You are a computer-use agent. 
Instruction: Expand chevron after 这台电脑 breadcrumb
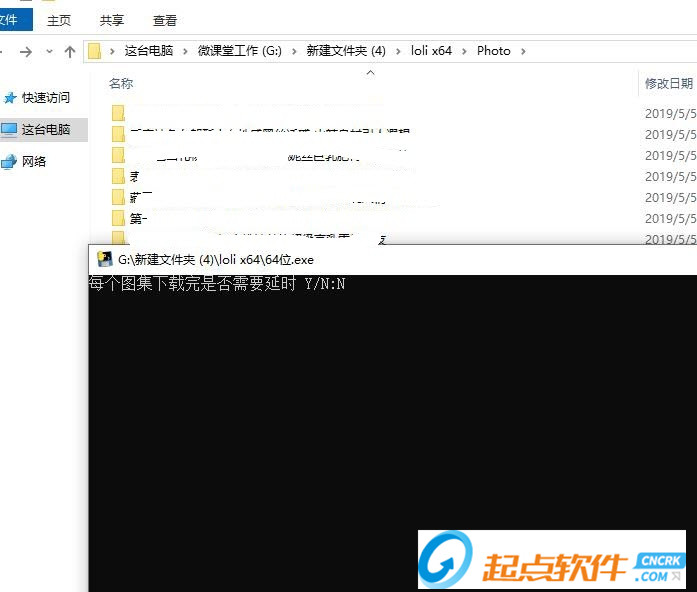pos(185,52)
